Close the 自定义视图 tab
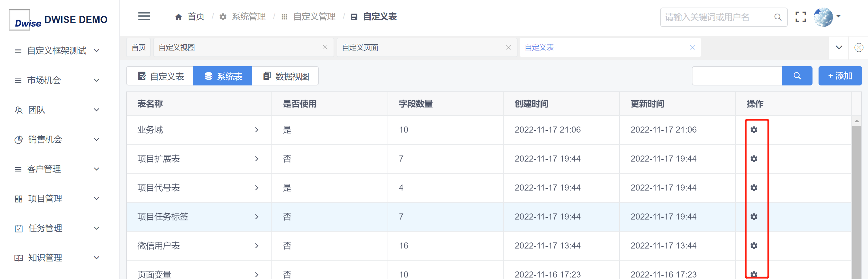The image size is (868, 279). coord(325,48)
